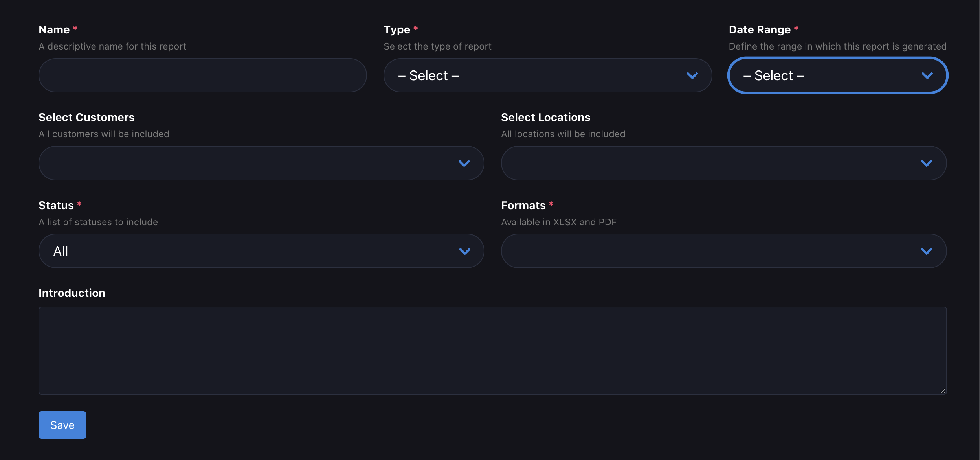The image size is (980, 460).
Task: Click the Introduction textarea resize handle
Action: [x=943, y=391]
